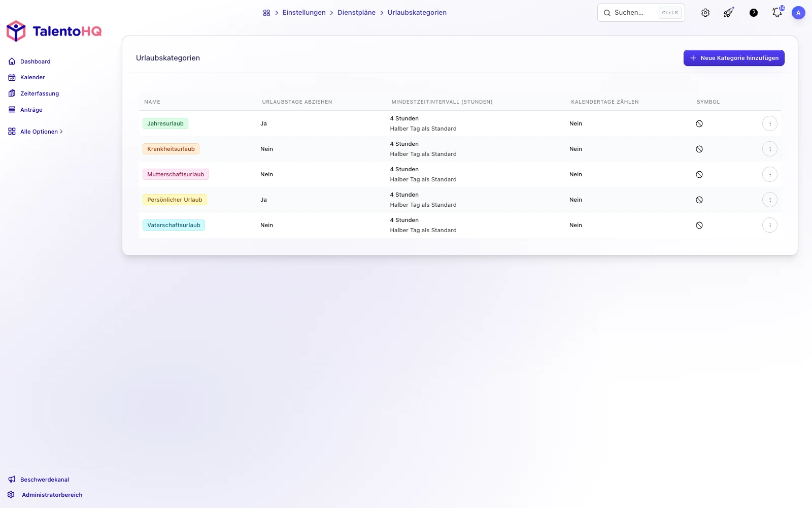Click Neue Kategorie hinzufügen button
812x508 pixels.
click(x=734, y=58)
